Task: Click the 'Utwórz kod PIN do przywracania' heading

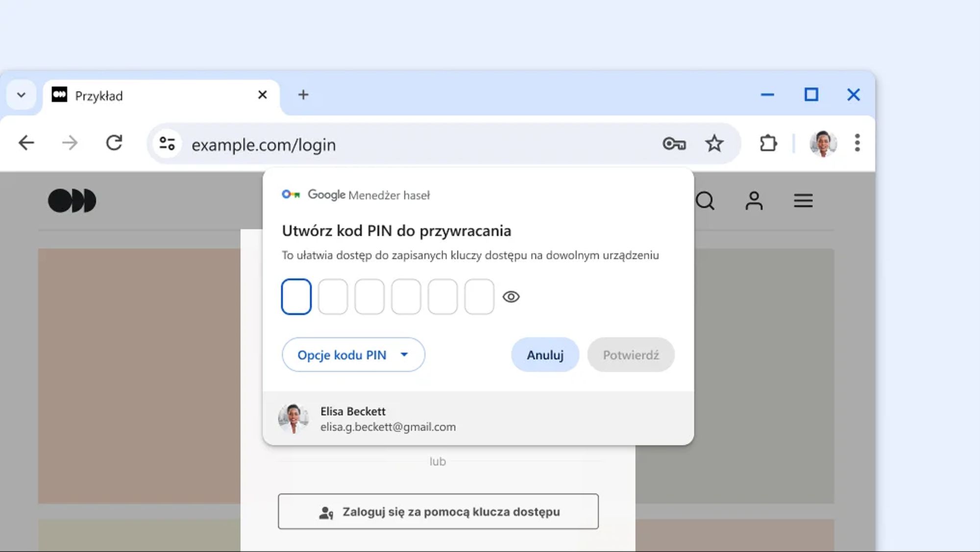Action: click(x=396, y=230)
